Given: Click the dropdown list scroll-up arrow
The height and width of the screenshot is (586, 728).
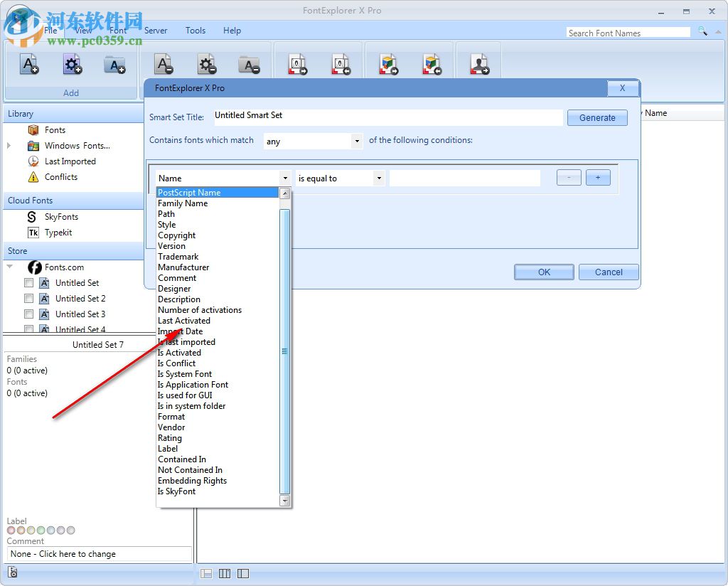Looking at the screenshot, I should [x=286, y=193].
